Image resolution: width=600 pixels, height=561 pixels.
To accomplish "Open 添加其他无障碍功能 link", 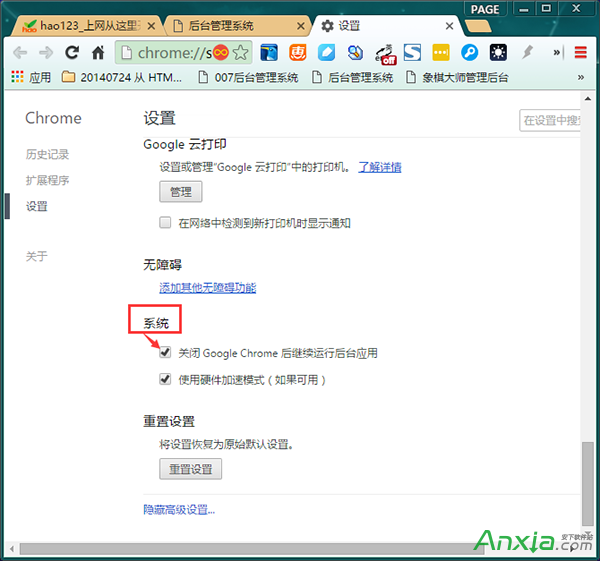I will [x=207, y=288].
